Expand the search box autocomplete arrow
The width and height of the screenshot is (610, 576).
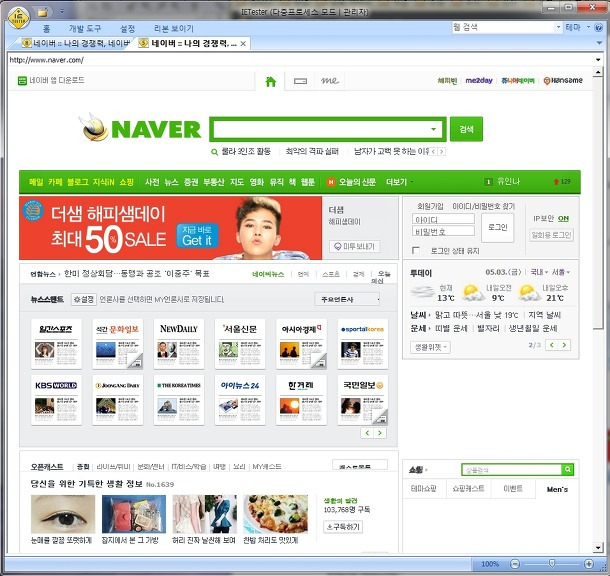(x=433, y=129)
